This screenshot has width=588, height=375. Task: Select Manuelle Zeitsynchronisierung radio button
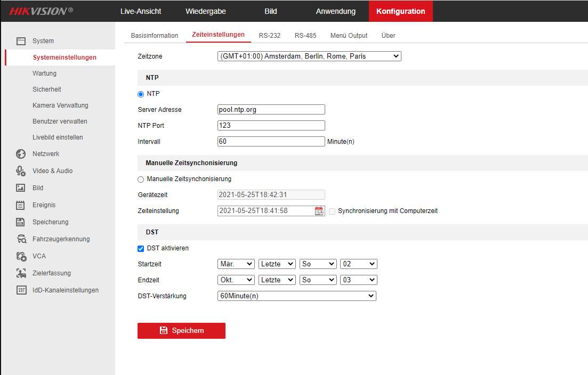(141, 180)
